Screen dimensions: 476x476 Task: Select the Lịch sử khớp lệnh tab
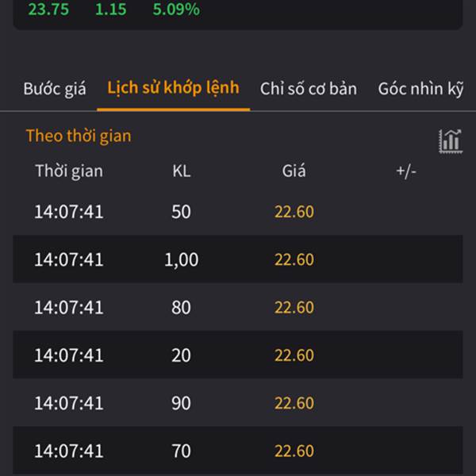173,88
